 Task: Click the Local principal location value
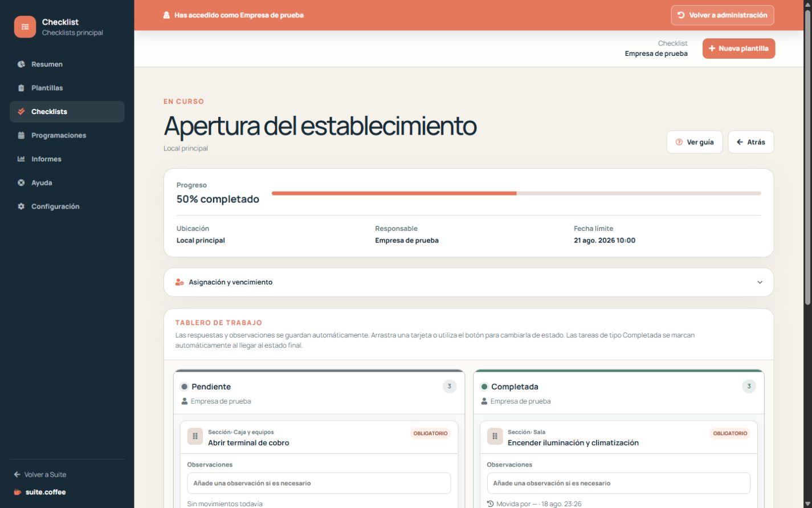coord(201,241)
